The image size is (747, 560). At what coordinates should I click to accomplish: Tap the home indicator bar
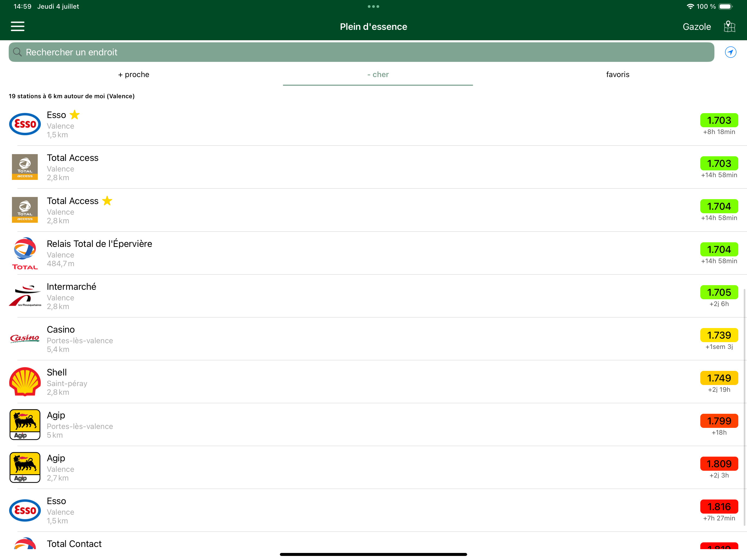click(x=373, y=554)
